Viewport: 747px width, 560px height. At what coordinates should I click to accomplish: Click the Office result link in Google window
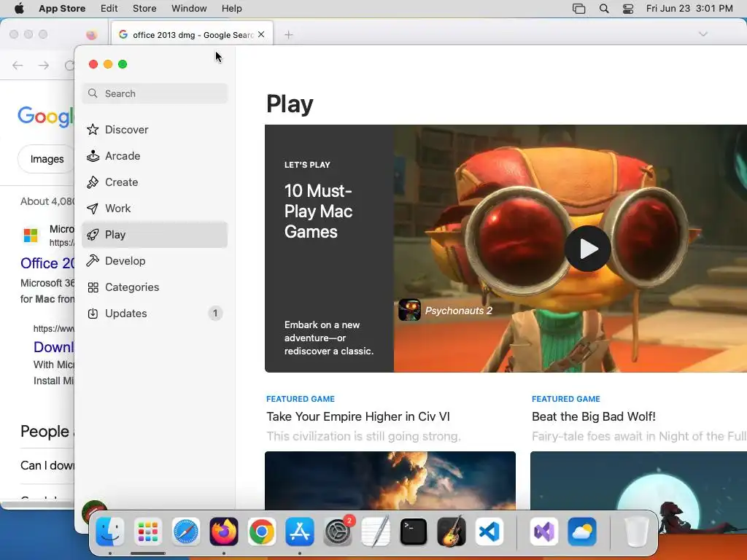[47, 262]
